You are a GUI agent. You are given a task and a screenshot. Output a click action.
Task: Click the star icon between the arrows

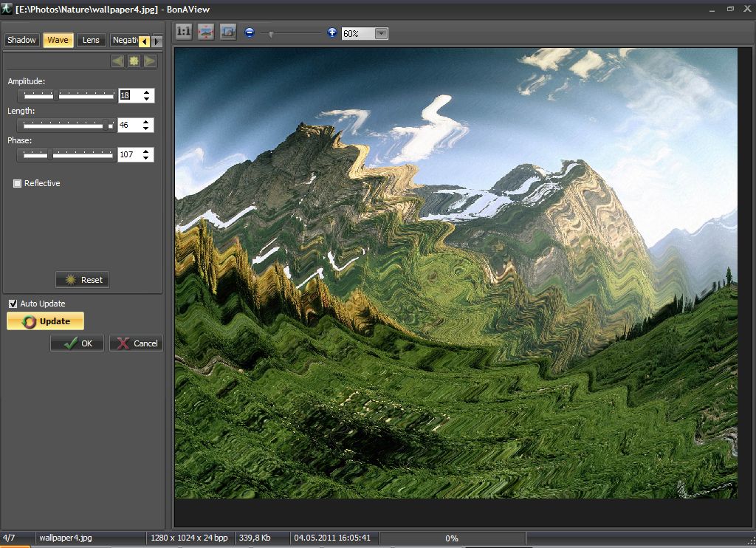(x=134, y=61)
